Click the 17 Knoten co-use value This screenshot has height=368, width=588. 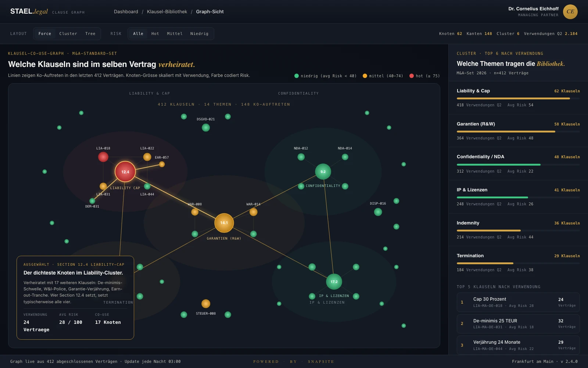(x=108, y=322)
